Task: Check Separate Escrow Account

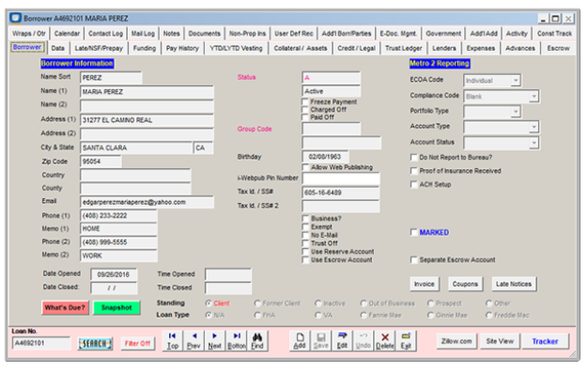Action: 414,259
